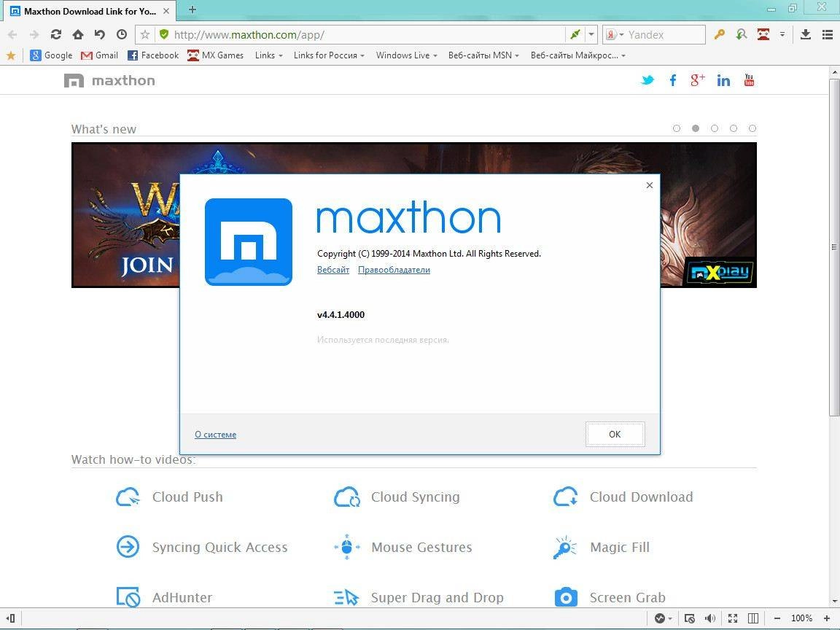
Task: Open the YouTube icon
Action: pyautogui.click(x=749, y=79)
